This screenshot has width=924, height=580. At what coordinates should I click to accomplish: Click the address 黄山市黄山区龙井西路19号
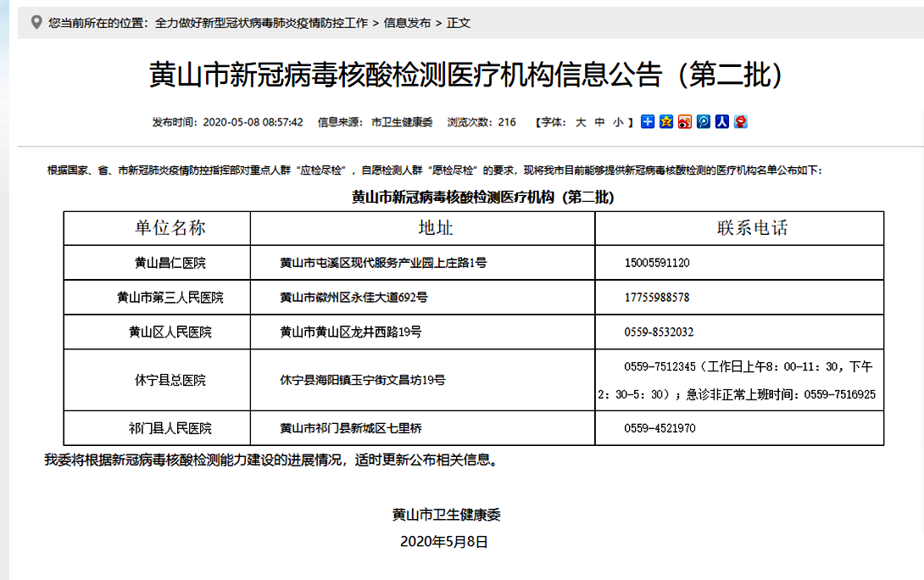351,332
